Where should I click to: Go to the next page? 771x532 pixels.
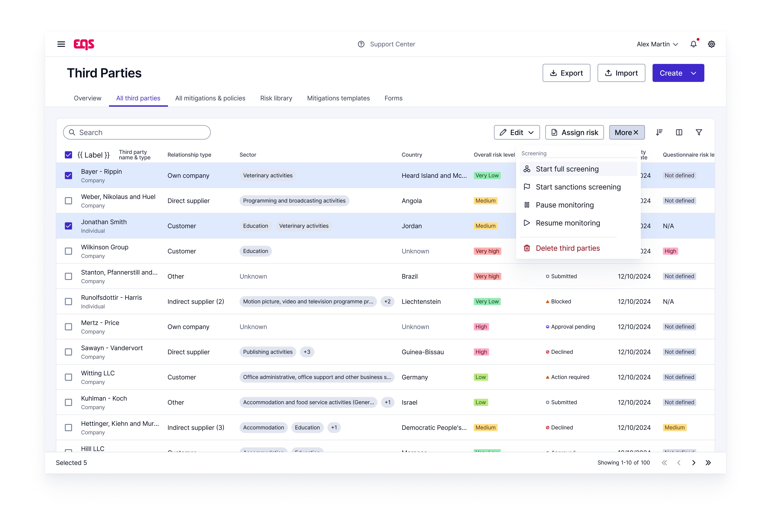[694, 462]
